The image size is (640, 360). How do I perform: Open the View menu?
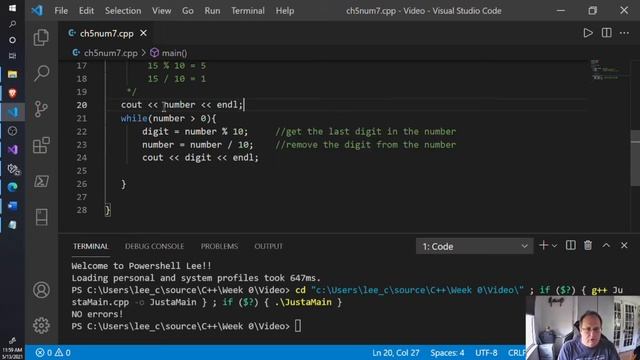(162, 11)
